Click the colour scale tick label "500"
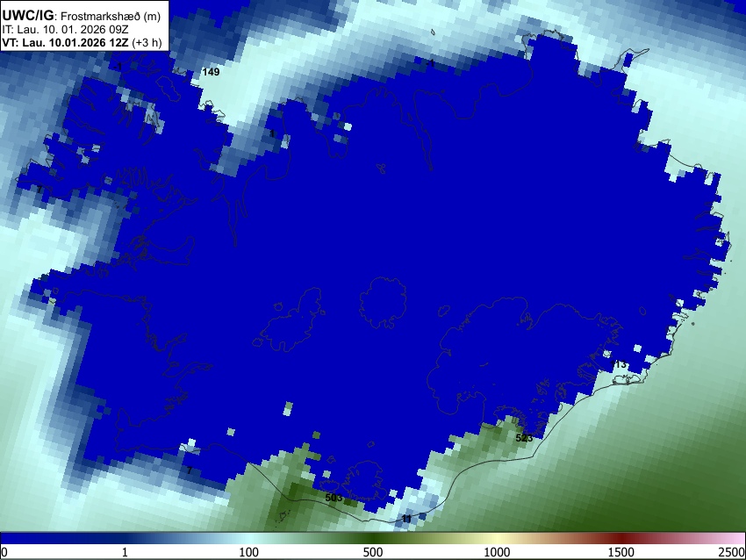Viewport: 746px width, 560px height. 372,552
